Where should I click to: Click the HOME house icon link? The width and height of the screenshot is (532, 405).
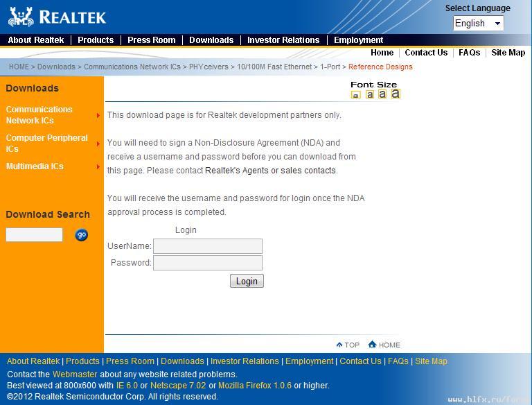point(384,345)
